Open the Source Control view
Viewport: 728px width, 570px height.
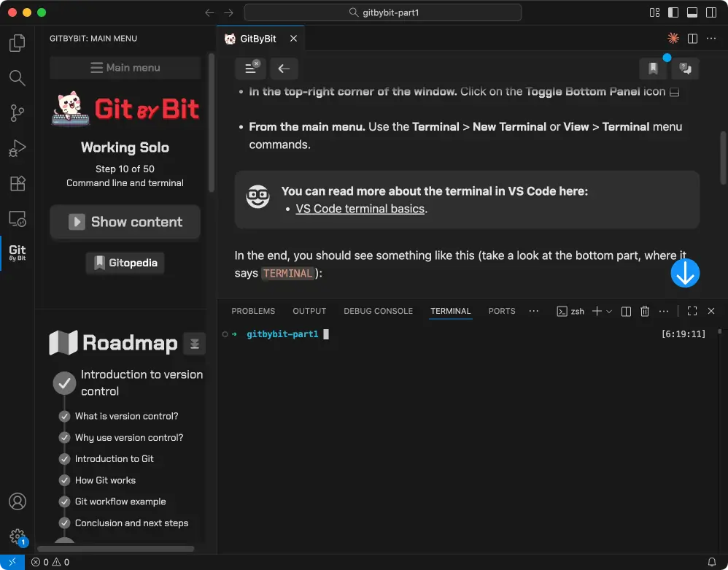17,113
